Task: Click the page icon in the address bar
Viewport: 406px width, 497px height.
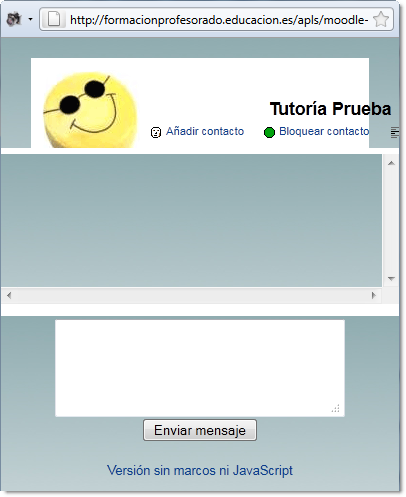Action: tap(54, 19)
